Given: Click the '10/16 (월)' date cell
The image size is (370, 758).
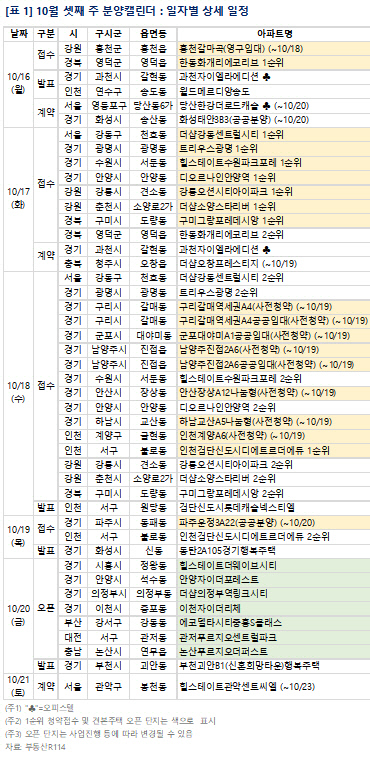Looking at the screenshot, I should [x=17, y=85].
